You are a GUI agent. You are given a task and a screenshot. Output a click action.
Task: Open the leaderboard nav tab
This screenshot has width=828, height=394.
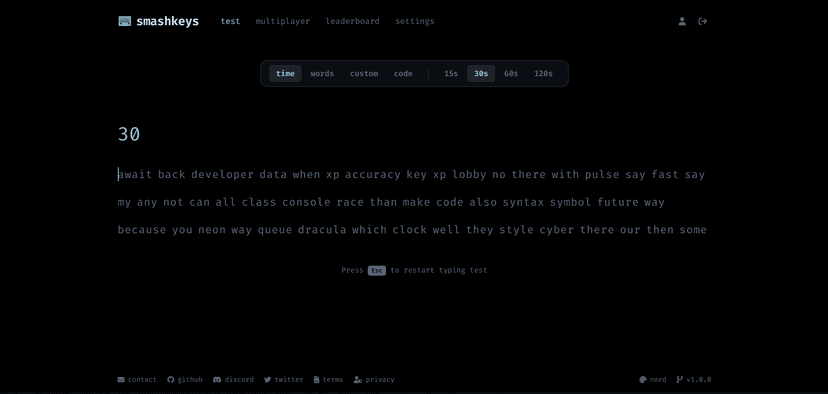352,21
